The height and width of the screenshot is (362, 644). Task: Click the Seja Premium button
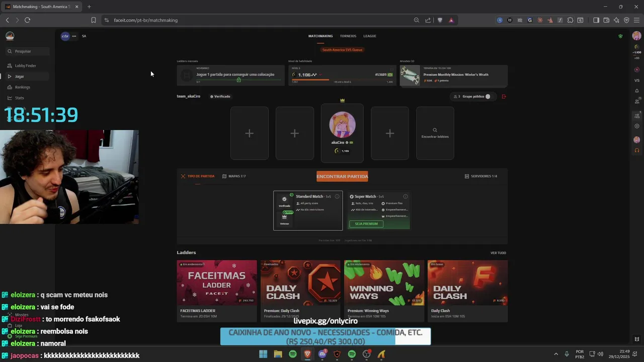coord(366,224)
